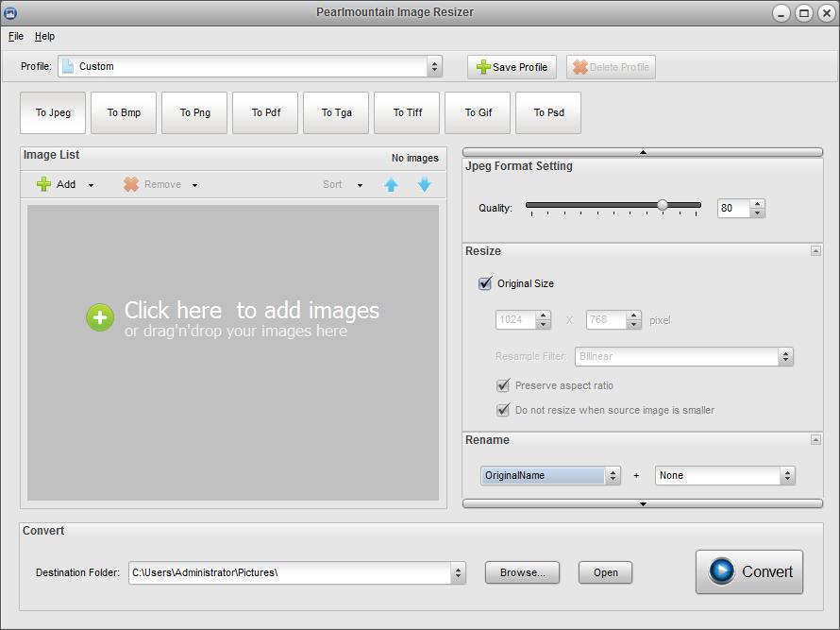Expand the Sort options dropdown
Screen dimensions: 840x630
click(x=360, y=184)
